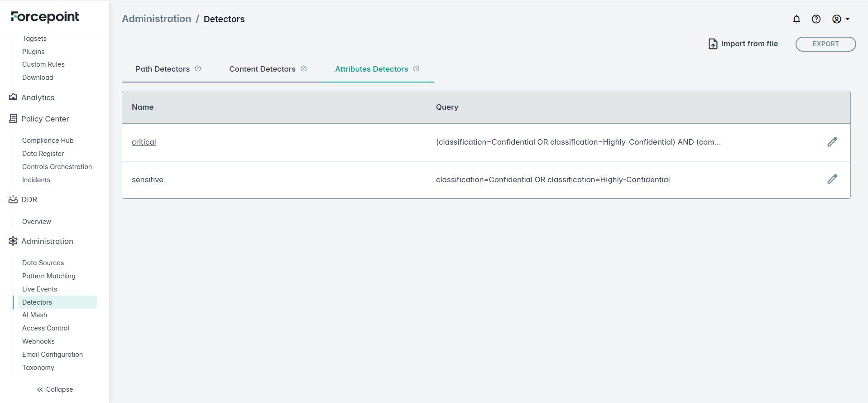Open the sensitive detector link
This screenshot has width=868, height=403.
[x=147, y=180]
